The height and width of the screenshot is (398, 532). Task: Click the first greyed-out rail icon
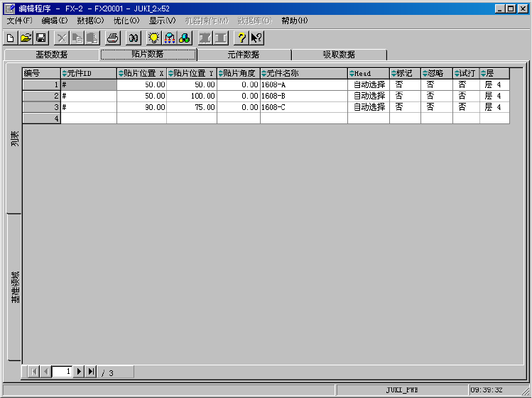point(205,38)
